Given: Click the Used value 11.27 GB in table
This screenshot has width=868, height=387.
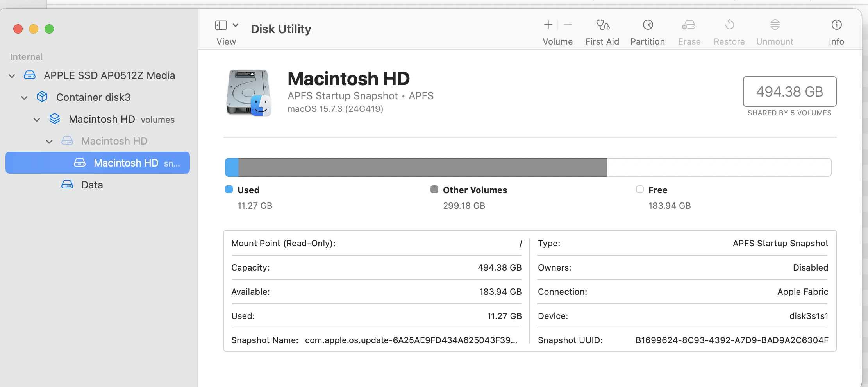Looking at the screenshot, I should pos(504,316).
